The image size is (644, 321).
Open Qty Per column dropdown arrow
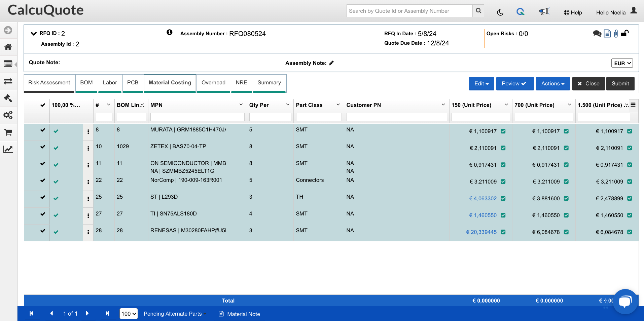pos(288,105)
